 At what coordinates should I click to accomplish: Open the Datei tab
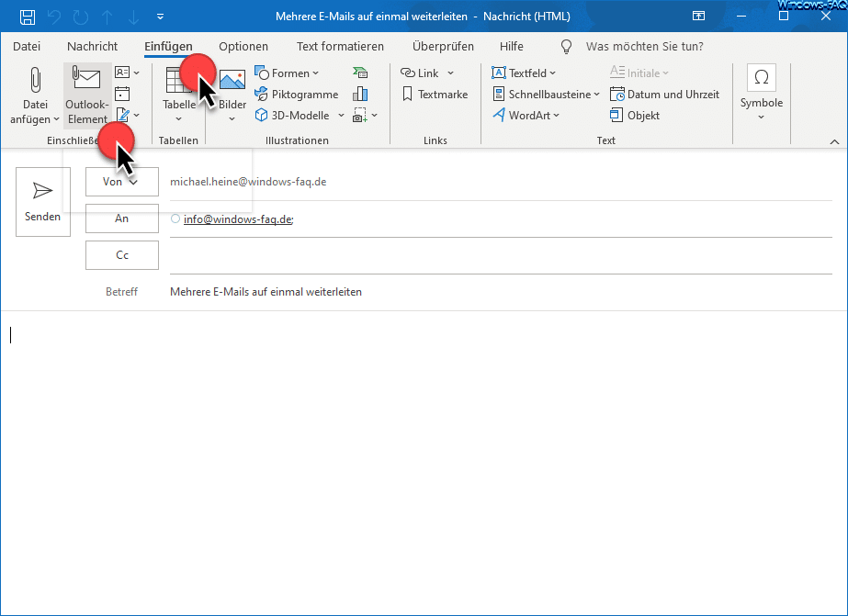27,47
